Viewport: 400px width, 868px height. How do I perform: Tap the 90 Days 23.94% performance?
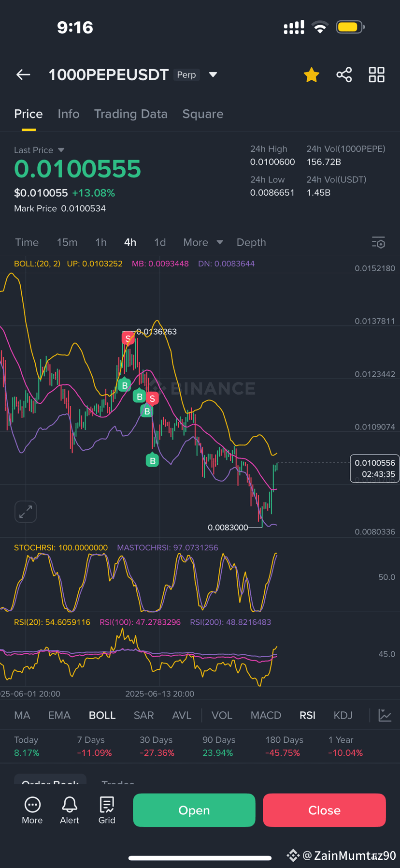click(219, 746)
